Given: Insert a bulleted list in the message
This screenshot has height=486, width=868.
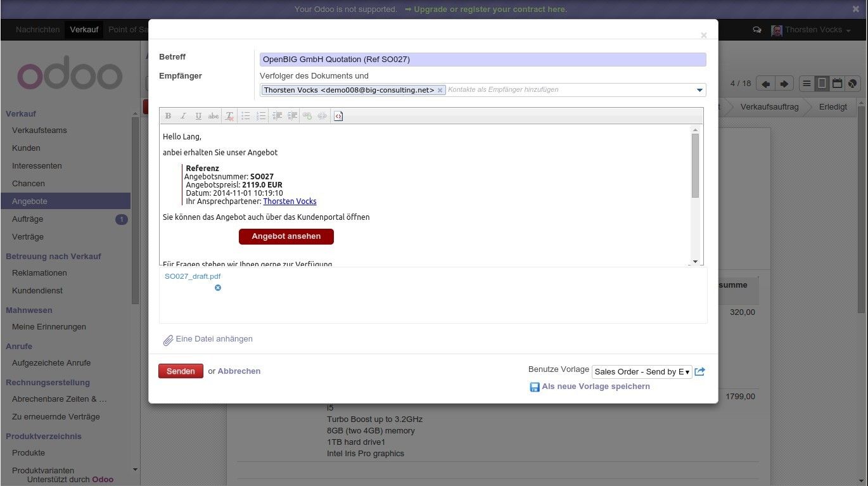Looking at the screenshot, I should tap(245, 116).
